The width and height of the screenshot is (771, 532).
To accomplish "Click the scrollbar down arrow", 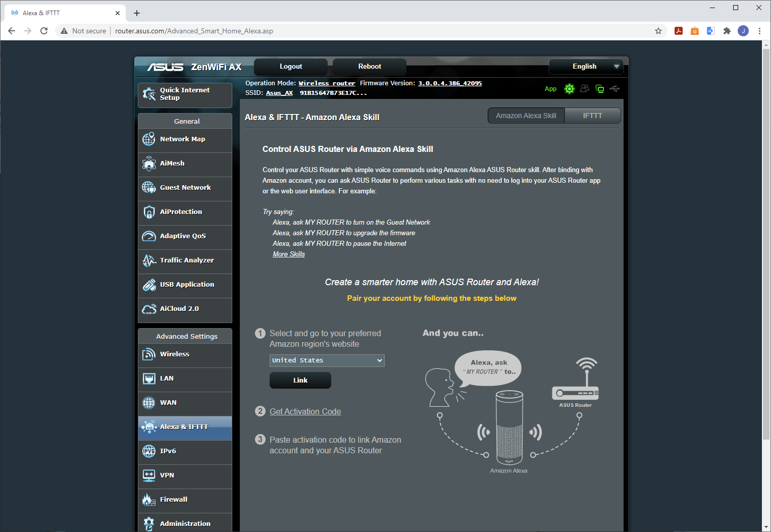I will click(x=766, y=527).
